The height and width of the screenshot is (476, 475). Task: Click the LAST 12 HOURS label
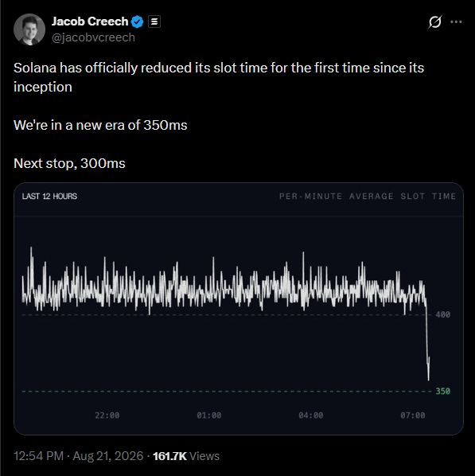(49, 197)
